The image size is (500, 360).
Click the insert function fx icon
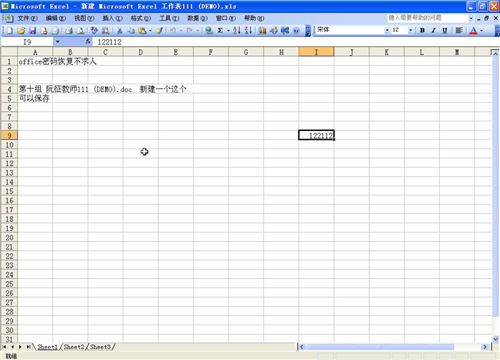click(88, 41)
